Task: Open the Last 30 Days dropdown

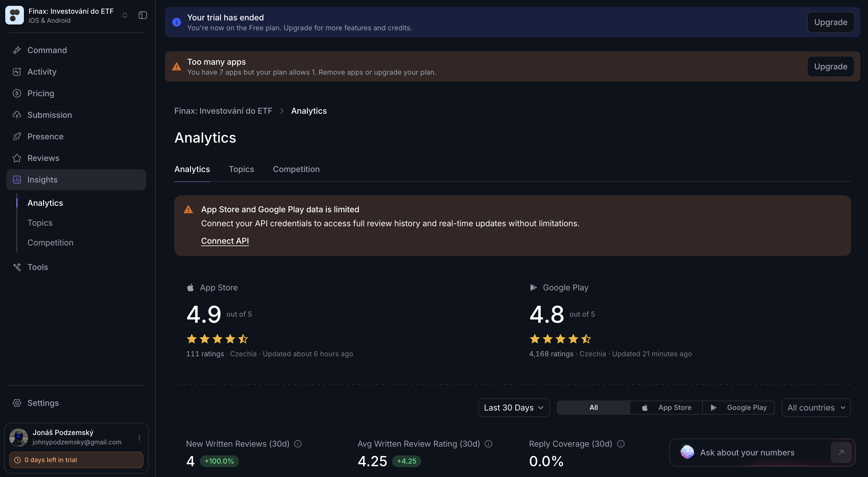Action: (514, 408)
